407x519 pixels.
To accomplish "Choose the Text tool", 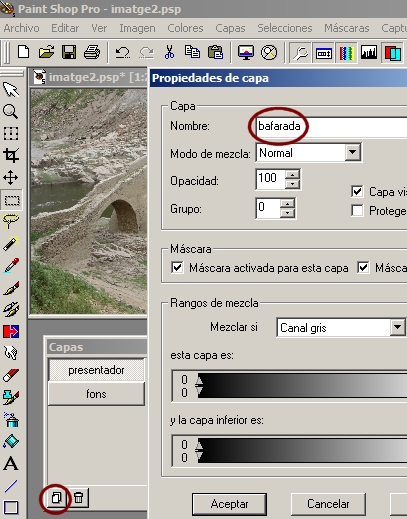I will 11,464.
